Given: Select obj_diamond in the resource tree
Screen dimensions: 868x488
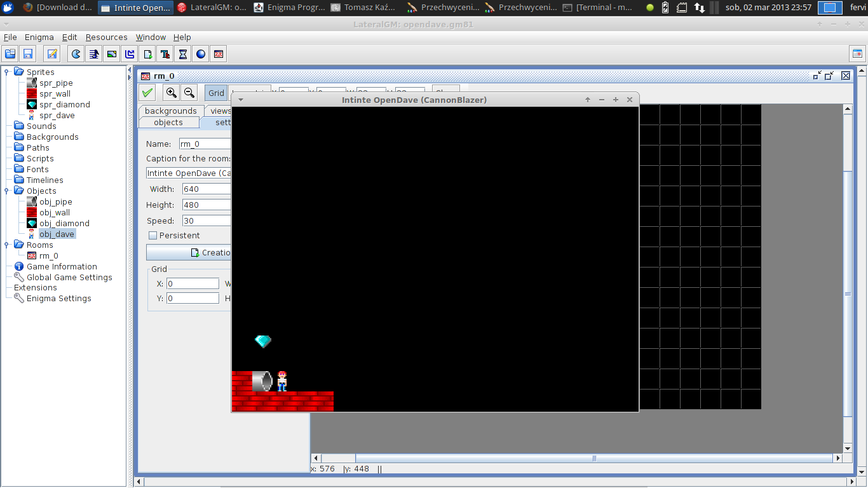Looking at the screenshot, I should 64,224.
